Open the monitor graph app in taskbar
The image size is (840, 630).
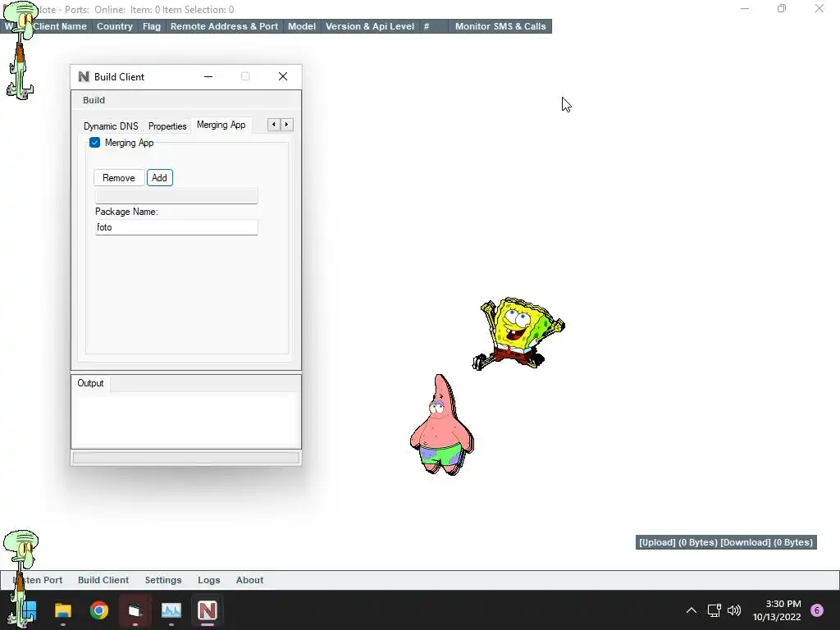click(171, 610)
